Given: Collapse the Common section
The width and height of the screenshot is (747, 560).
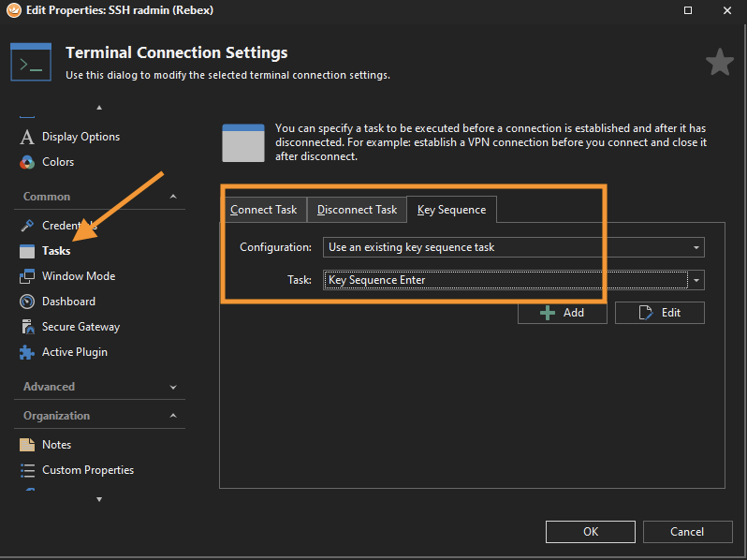Looking at the screenshot, I should point(173,197).
